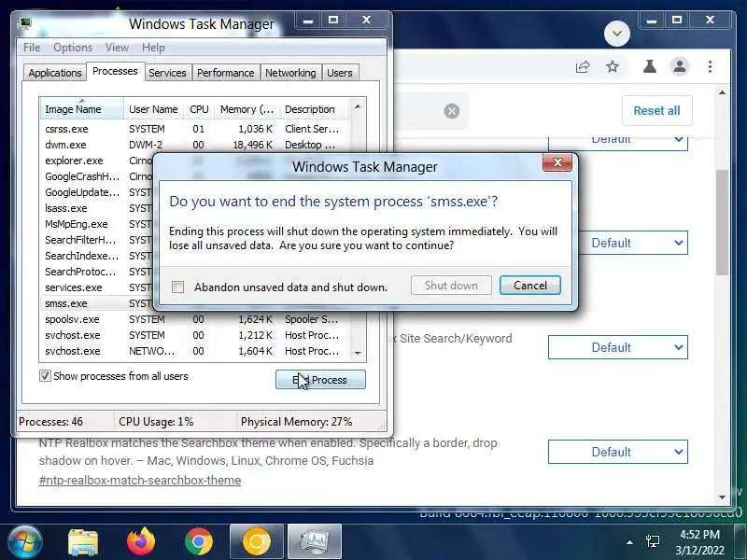Open Default dropdown for NTP Realbox flag
The image size is (747, 560).
coord(618,452)
